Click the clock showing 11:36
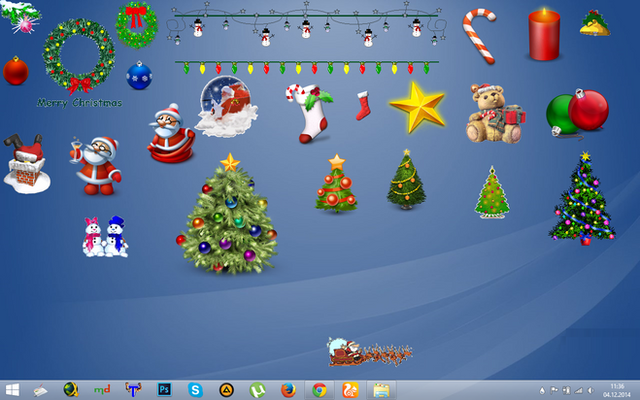 click(x=617, y=386)
